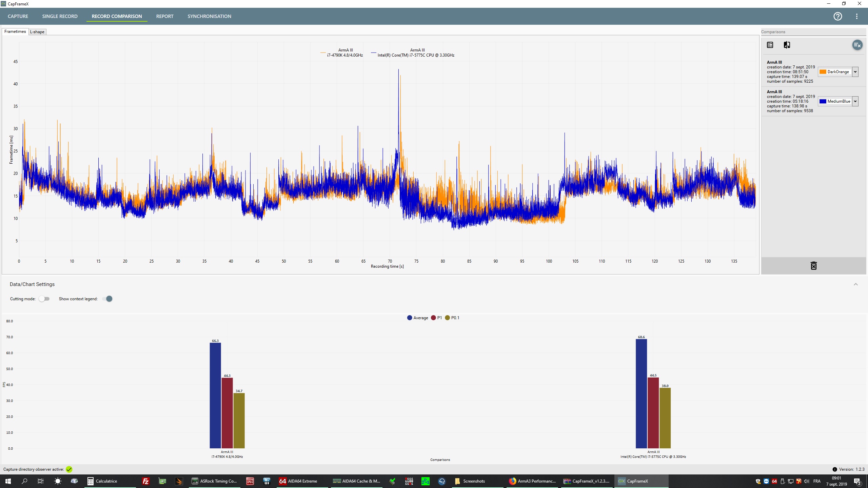Open the REPORT page

[x=165, y=16]
